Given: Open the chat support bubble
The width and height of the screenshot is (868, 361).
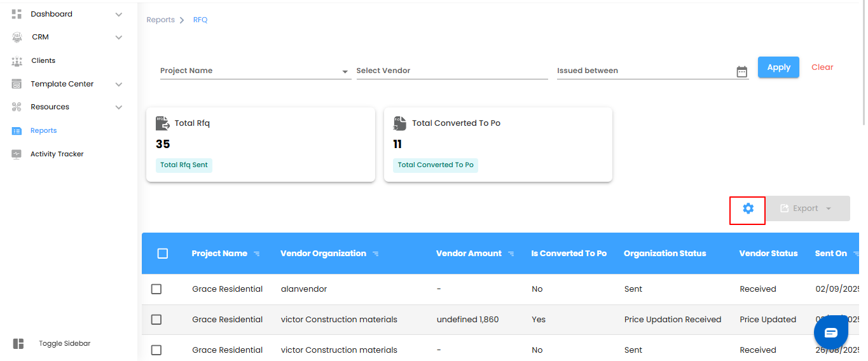Looking at the screenshot, I should click(x=830, y=332).
